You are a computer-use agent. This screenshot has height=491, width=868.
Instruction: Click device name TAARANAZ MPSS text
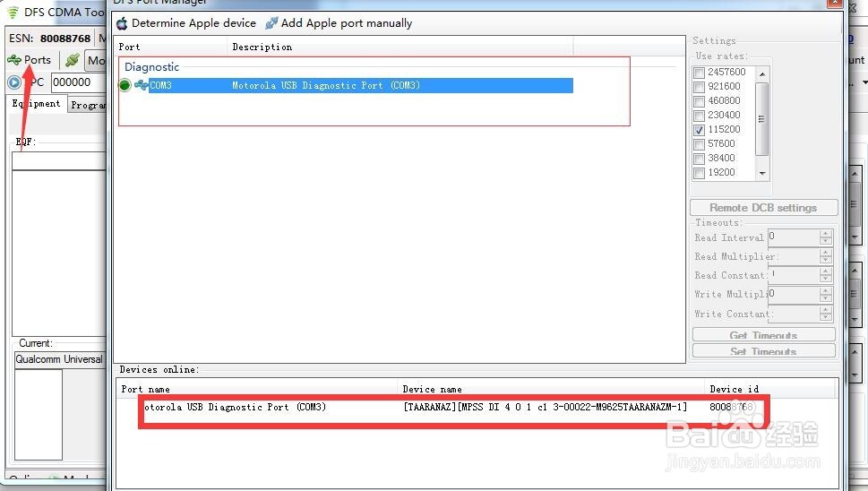point(546,408)
